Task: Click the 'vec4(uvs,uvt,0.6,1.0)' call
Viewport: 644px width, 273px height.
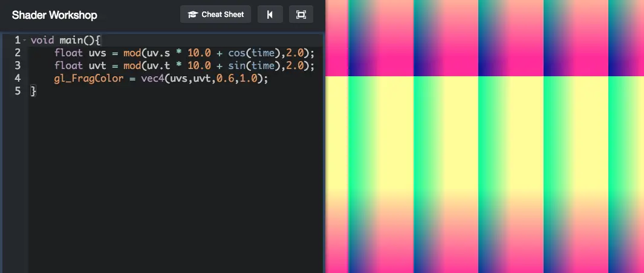Action: coord(201,79)
